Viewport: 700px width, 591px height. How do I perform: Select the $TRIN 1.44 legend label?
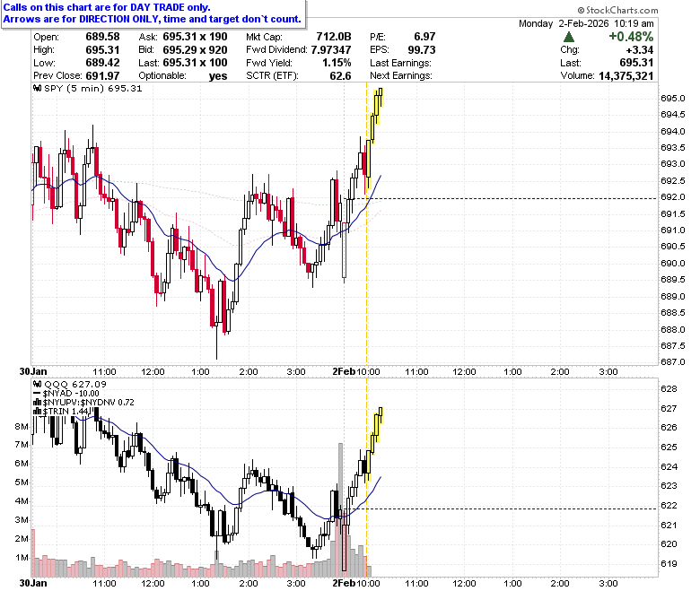pyautogui.click(x=66, y=411)
